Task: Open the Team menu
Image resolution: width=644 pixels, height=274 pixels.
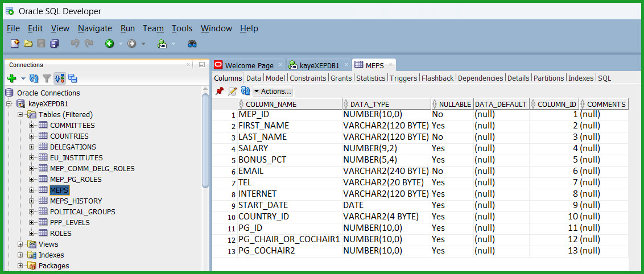Action: point(153,28)
